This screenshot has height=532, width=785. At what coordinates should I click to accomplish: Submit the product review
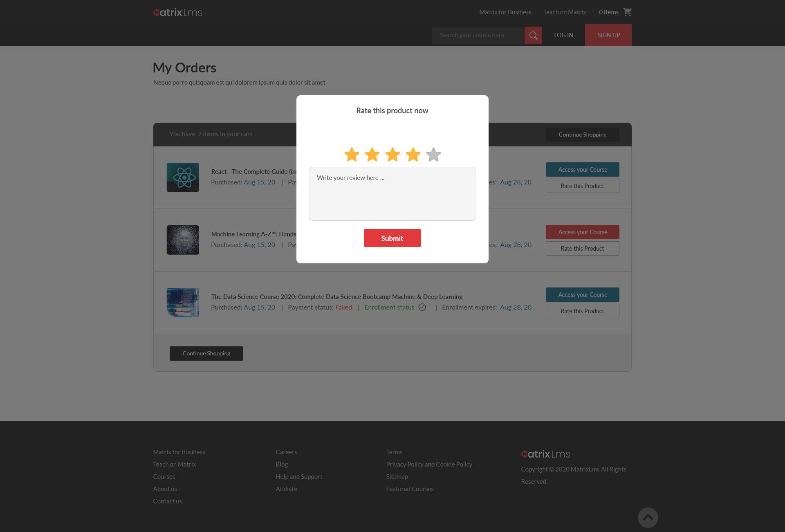(392, 238)
